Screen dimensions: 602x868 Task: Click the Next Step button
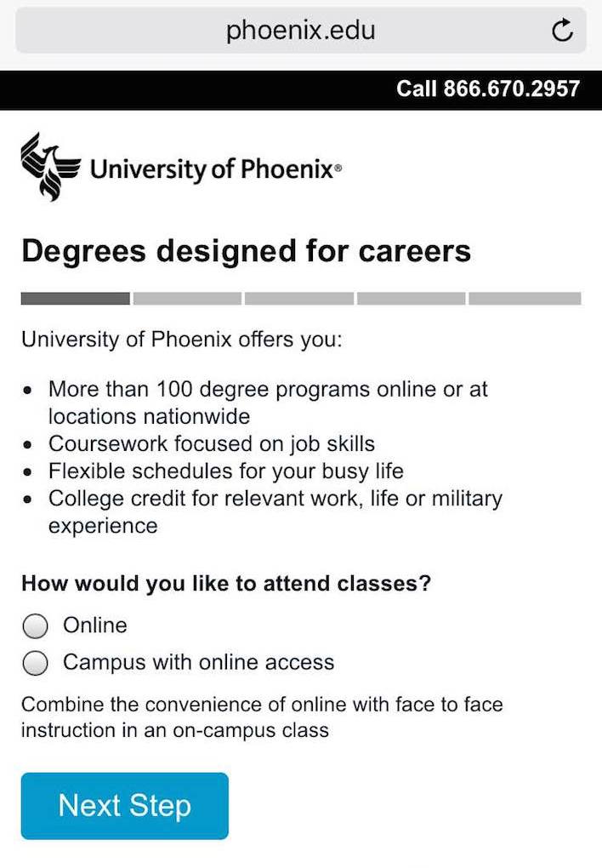pos(124,806)
